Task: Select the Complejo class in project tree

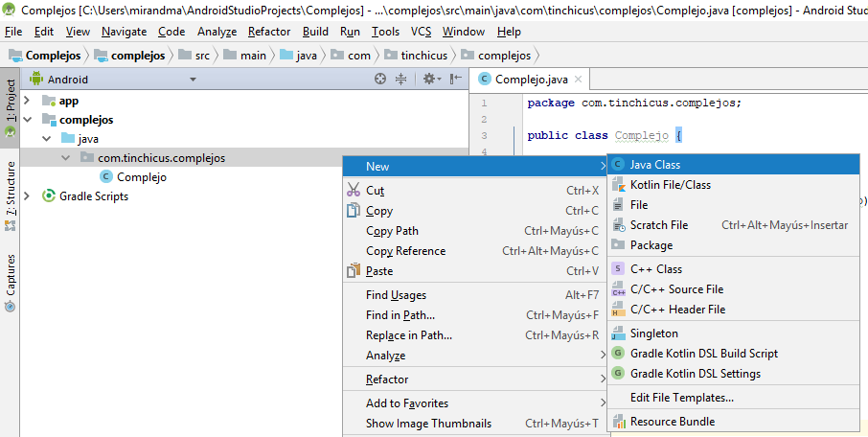Action: pos(141,177)
